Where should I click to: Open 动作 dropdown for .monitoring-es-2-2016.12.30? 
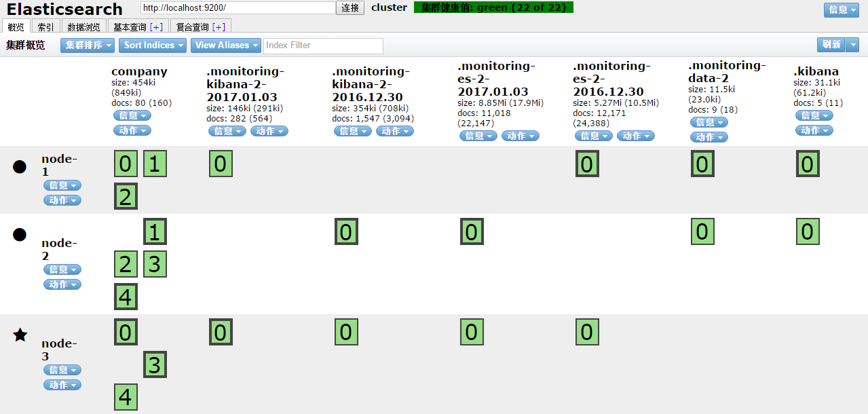click(x=636, y=136)
